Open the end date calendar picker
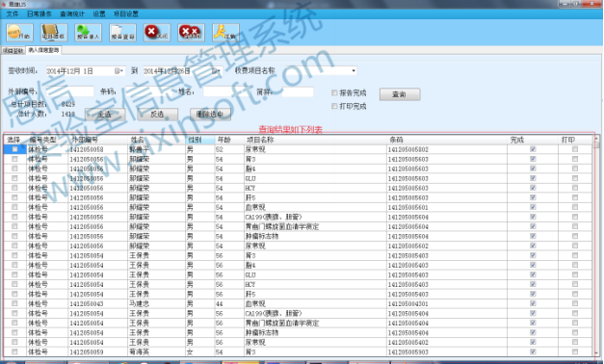This screenshot has width=604, height=364. (x=216, y=71)
